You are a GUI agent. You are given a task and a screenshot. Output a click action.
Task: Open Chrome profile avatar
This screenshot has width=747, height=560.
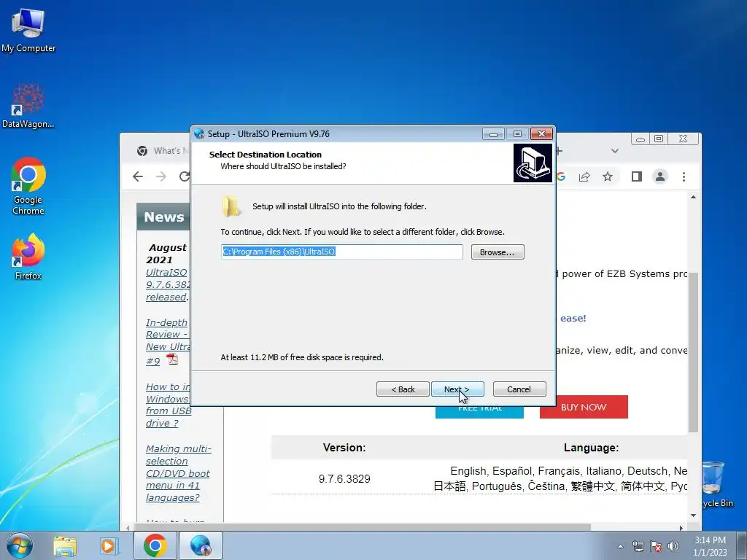(x=659, y=176)
